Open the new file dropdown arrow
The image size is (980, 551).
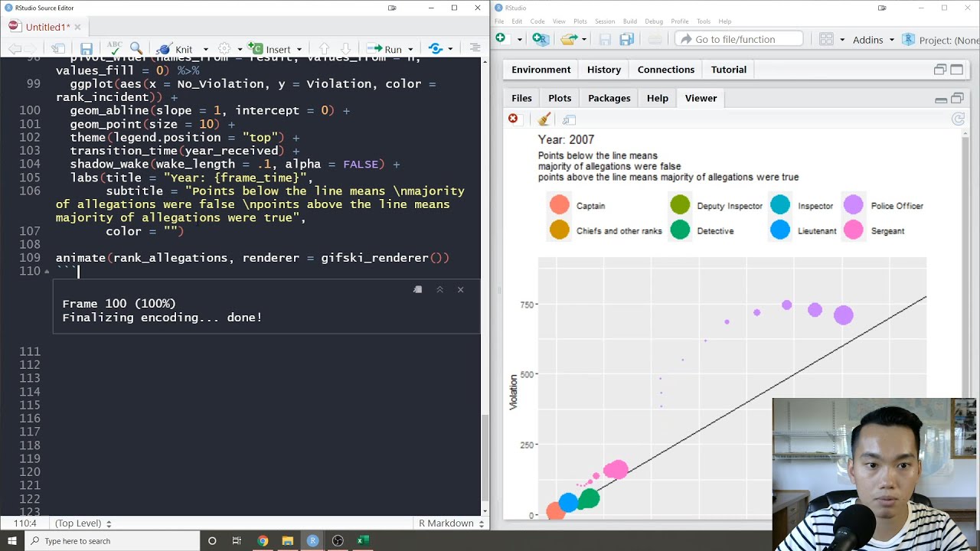[x=519, y=40]
